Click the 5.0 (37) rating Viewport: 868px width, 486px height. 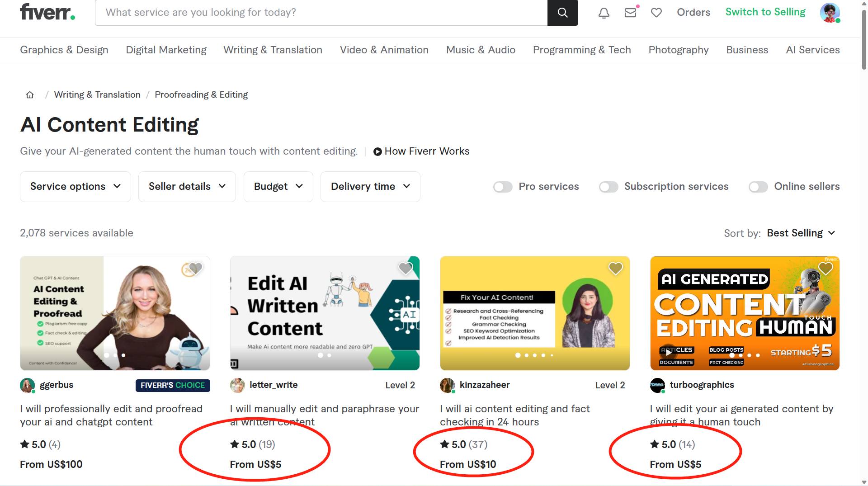coord(464,444)
